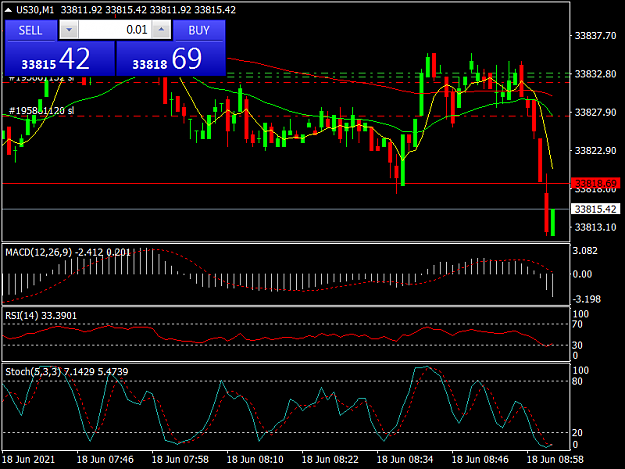This screenshot has height=469, width=625.
Task: Decrease lot size with down arrow
Action: pyautogui.click(x=69, y=30)
